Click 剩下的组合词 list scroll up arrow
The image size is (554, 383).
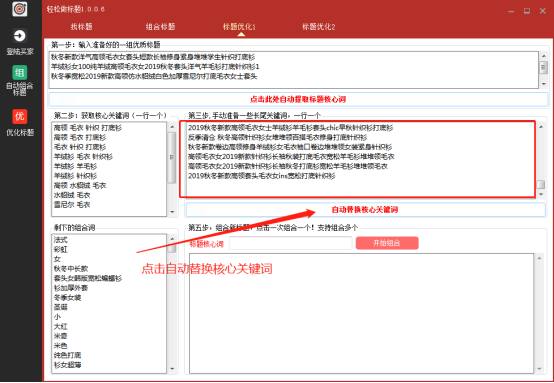click(x=172, y=239)
